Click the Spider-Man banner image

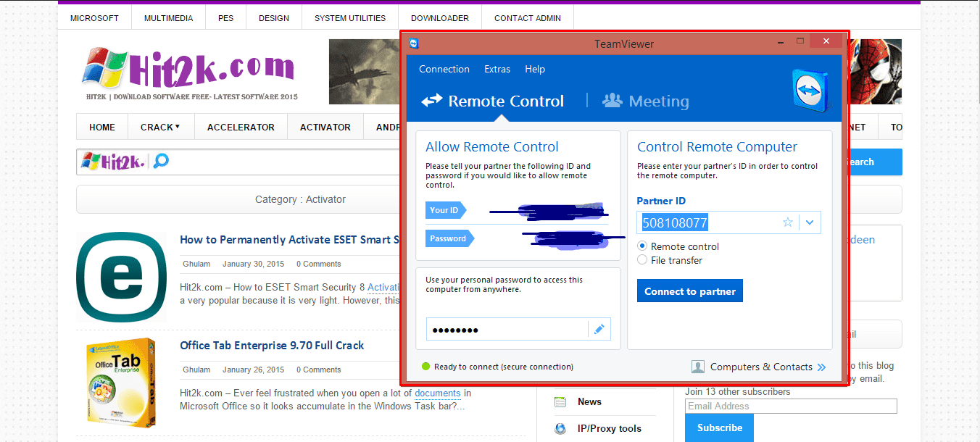[876, 72]
